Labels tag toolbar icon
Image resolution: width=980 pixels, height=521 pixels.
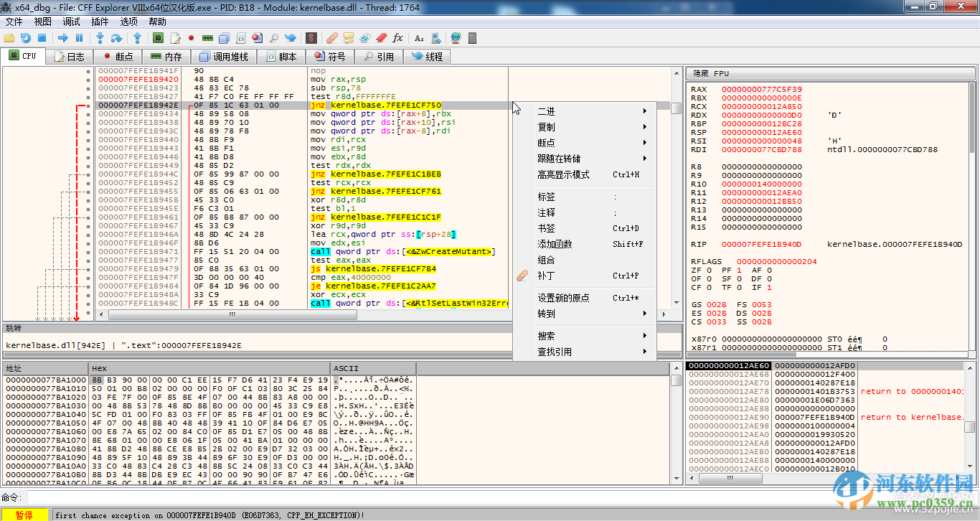pyautogui.click(x=364, y=37)
